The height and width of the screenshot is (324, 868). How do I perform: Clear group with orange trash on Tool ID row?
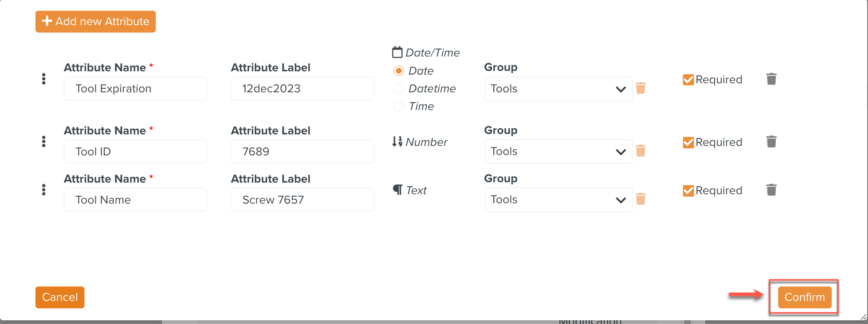point(640,150)
